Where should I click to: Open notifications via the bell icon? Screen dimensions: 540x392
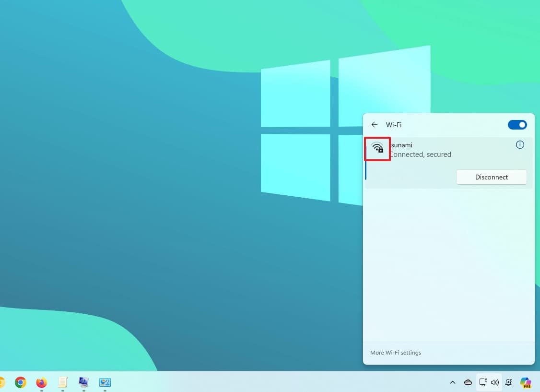tap(509, 382)
